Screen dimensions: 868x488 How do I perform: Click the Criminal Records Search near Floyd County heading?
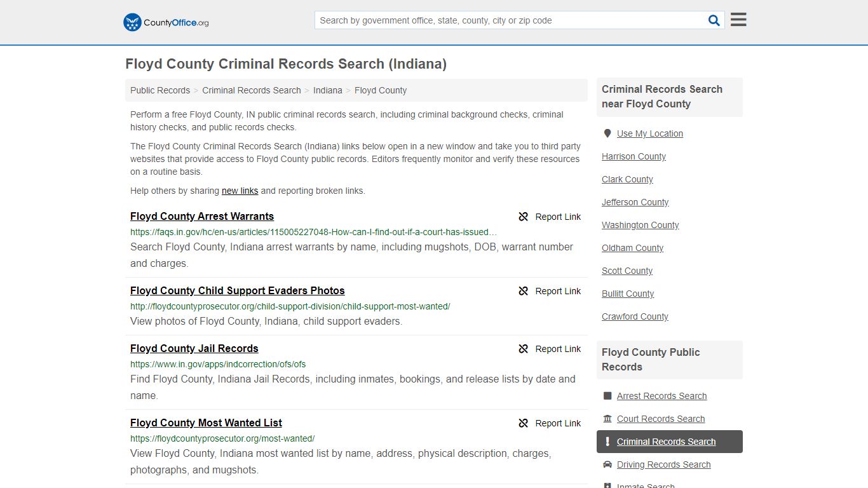(662, 97)
